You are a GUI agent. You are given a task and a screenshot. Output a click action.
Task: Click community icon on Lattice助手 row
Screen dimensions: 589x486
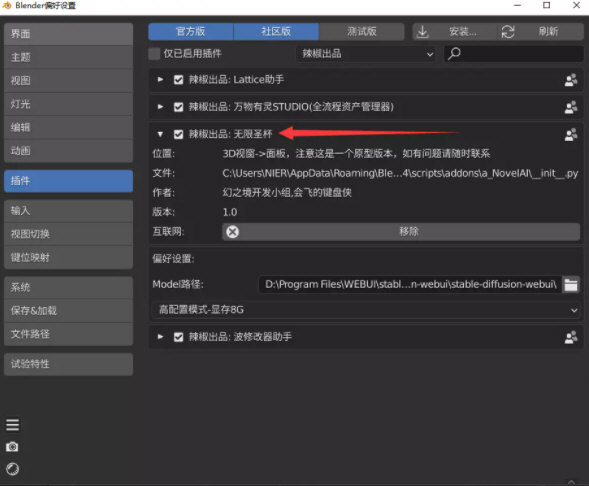(x=571, y=80)
